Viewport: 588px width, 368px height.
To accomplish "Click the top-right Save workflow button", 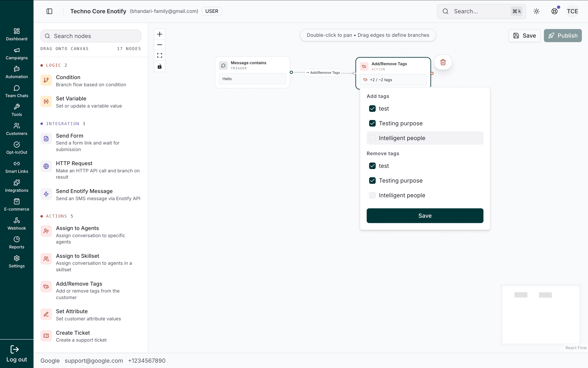I will click(524, 36).
